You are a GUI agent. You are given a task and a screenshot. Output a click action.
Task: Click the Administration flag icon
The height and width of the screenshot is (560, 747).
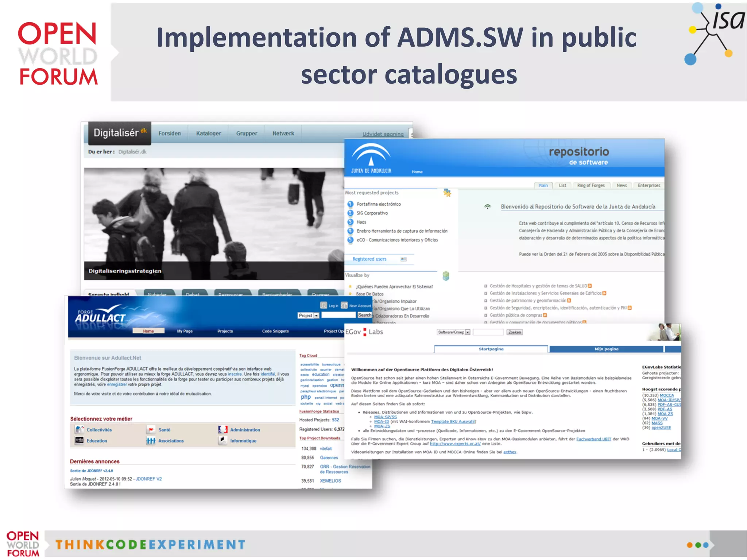click(x=222, y=429)
